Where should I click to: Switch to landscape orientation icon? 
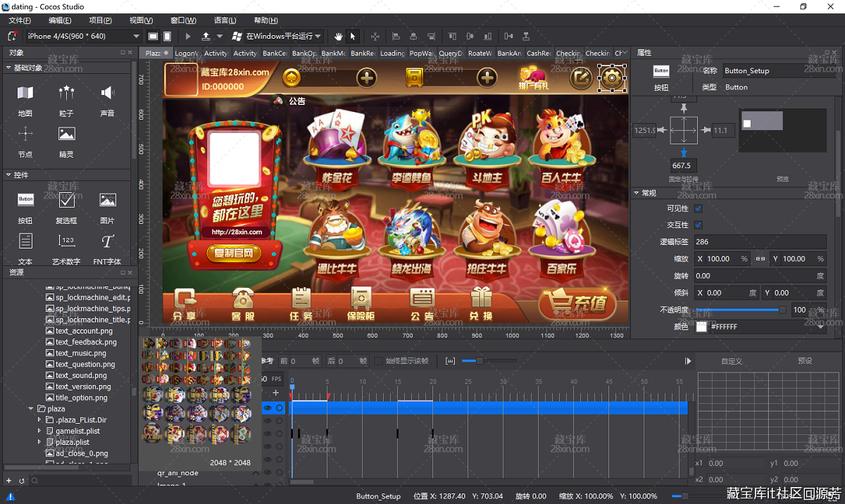(153, 36)
